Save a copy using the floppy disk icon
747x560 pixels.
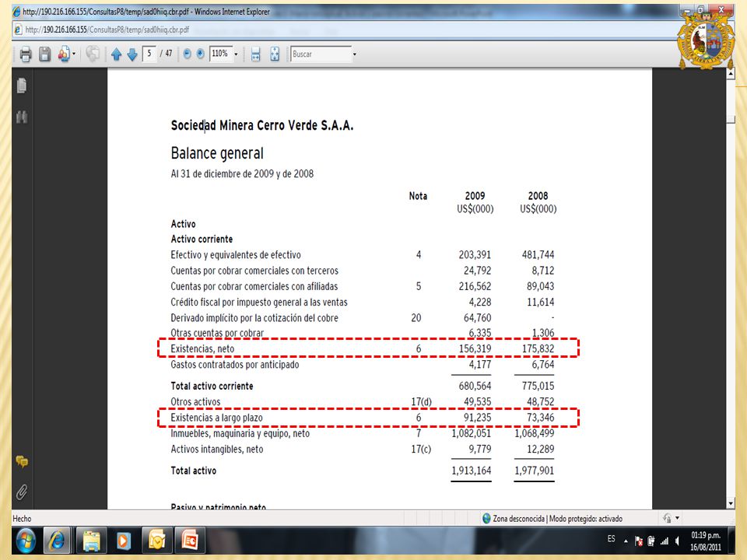(x=45, y=54)
